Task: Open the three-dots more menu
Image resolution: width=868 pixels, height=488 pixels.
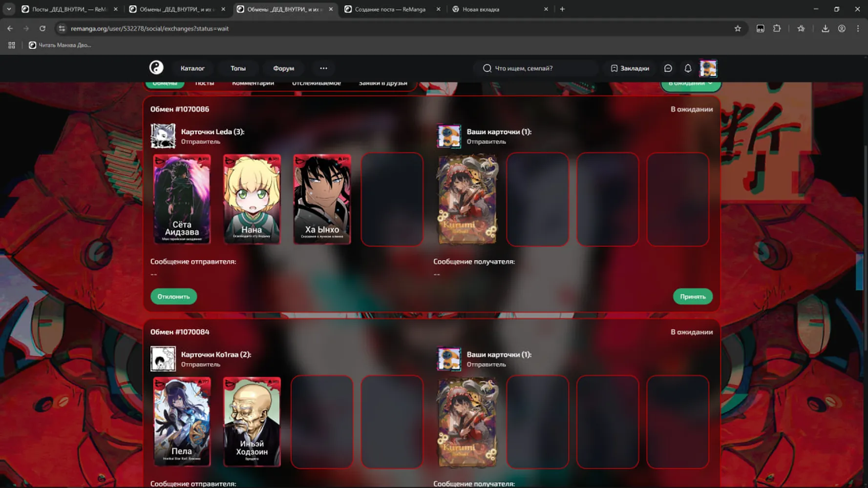Action: 323,68
